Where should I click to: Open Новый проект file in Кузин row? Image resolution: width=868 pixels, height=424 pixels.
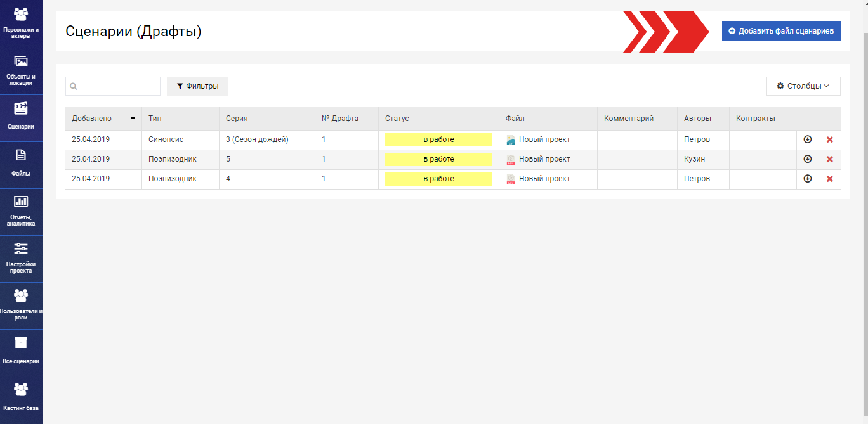coord(544,159)
